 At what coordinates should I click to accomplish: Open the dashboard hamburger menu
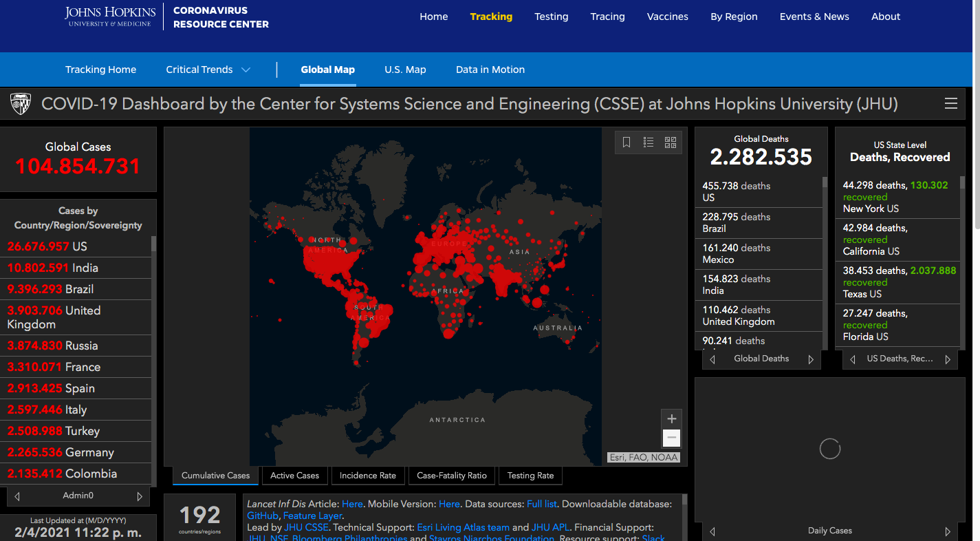pos(951,104)
